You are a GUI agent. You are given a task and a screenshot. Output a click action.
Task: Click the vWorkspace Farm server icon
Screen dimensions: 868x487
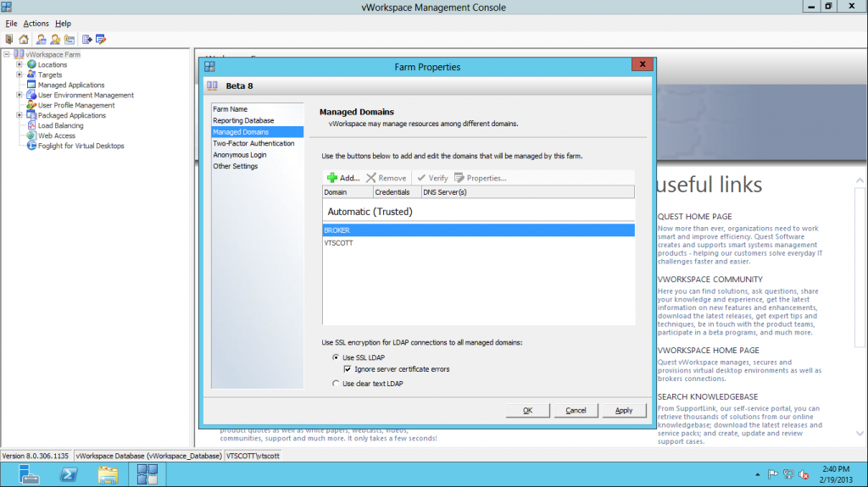(19, 54)
